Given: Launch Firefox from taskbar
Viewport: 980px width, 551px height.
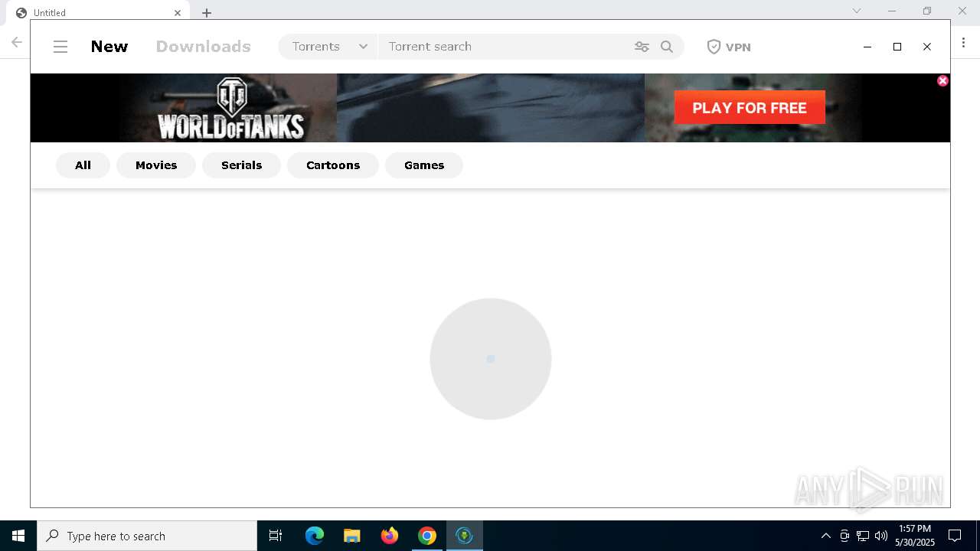Looking at the screenshot, I should pos(390,536).
